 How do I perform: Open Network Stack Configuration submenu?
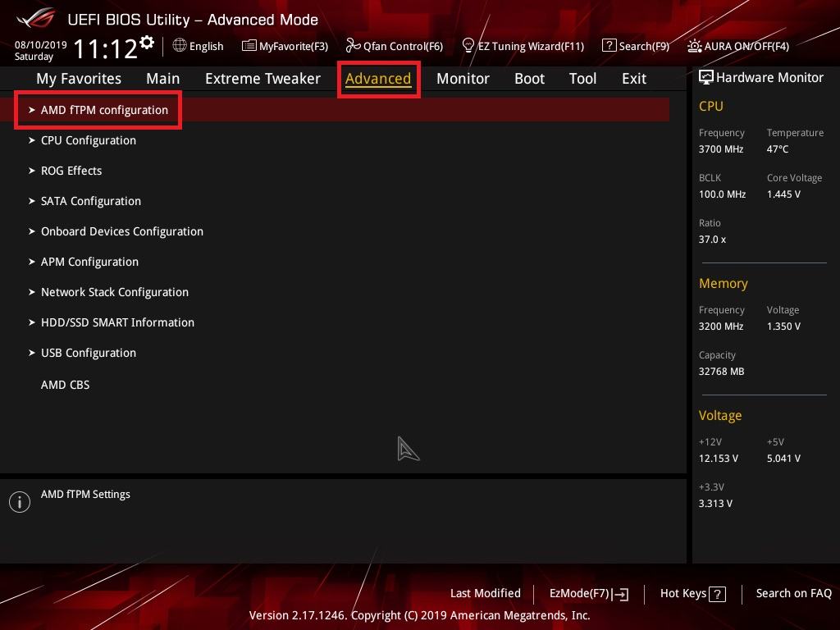click(115, 292)
